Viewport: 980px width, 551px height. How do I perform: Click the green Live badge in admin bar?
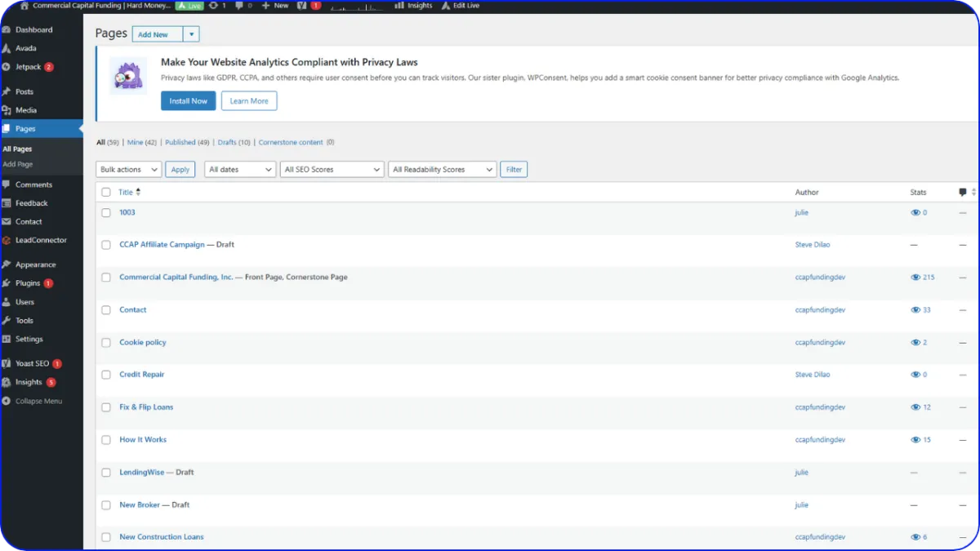coord(189,5)
